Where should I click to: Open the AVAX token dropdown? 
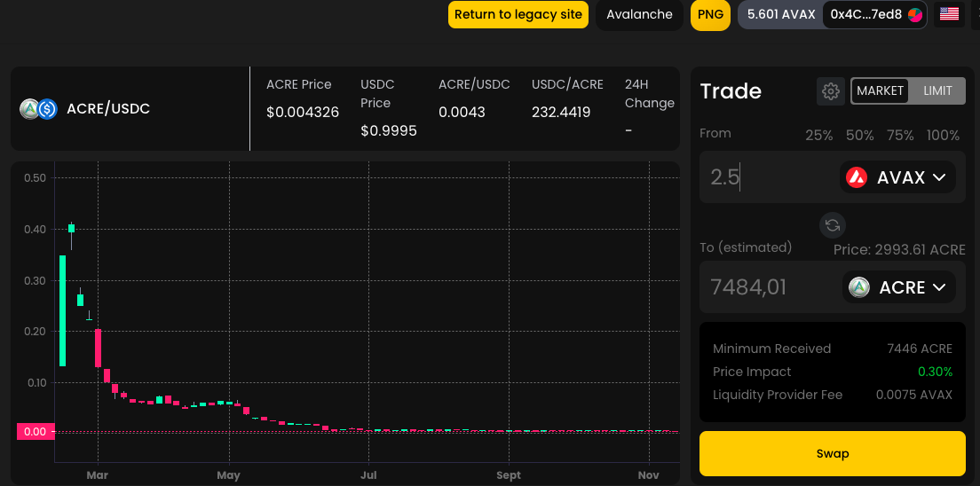tap(897, 177)
